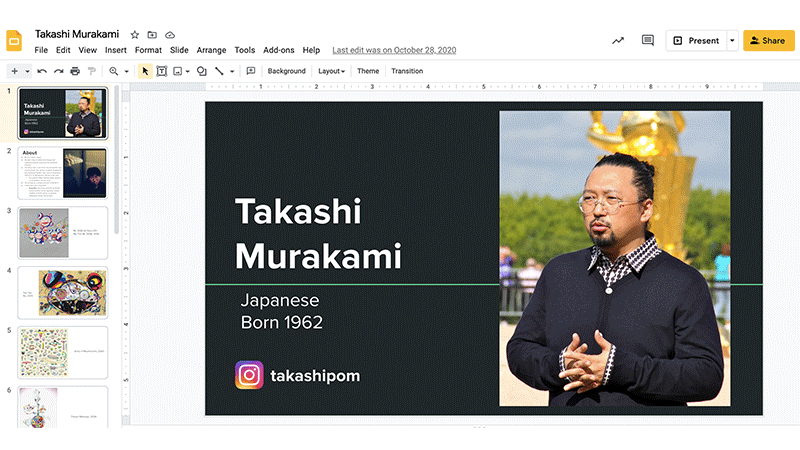Select the shape tool

pos(202,71)
